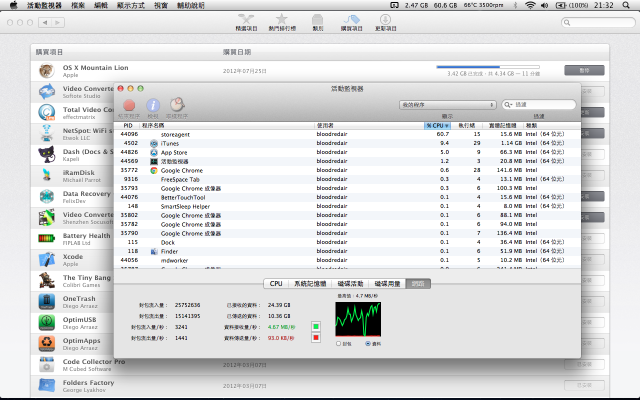Open the 視窗 (Window) menu

(161, 5)
